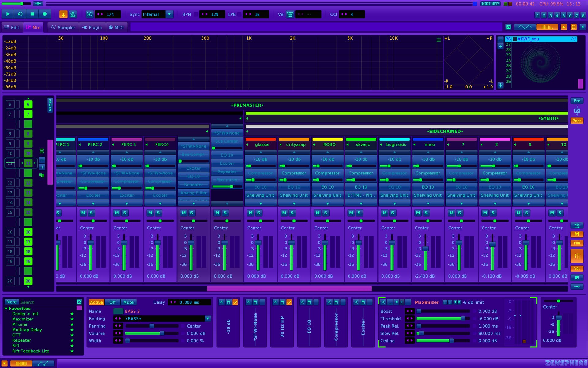Image resolution: width=588 pixels, height=368 pixels.
Task: Select sequence slot 16
Action: (28, 232)
